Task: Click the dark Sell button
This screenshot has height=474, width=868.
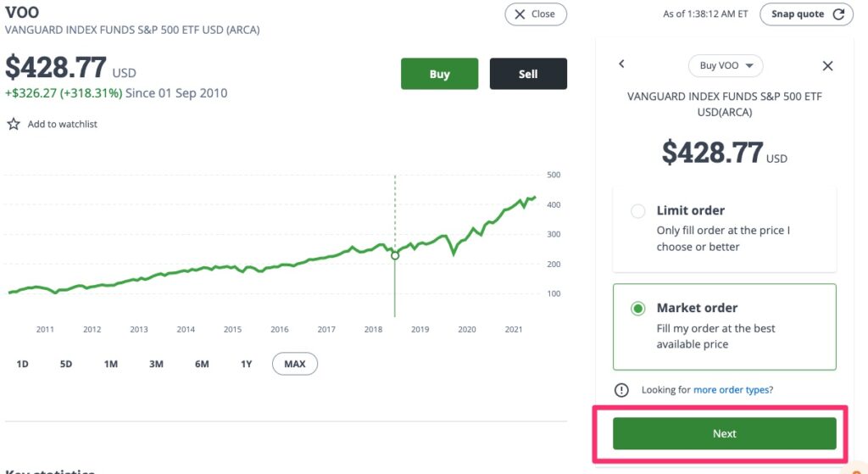Action: [x=528, y=74]
